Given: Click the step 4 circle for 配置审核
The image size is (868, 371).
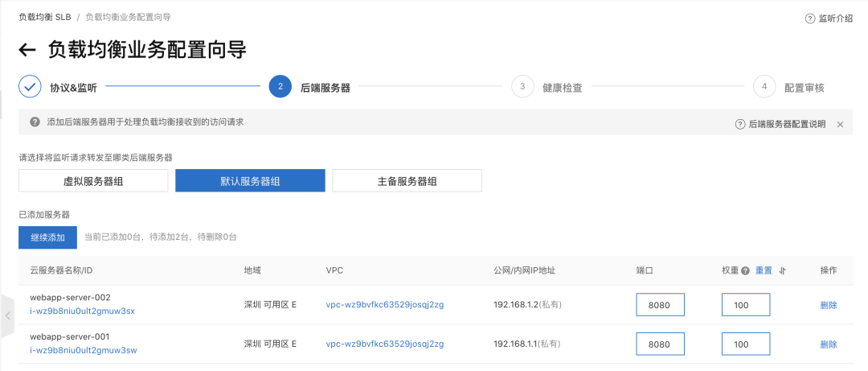Looking at the screenshot, I should point(764,86).
